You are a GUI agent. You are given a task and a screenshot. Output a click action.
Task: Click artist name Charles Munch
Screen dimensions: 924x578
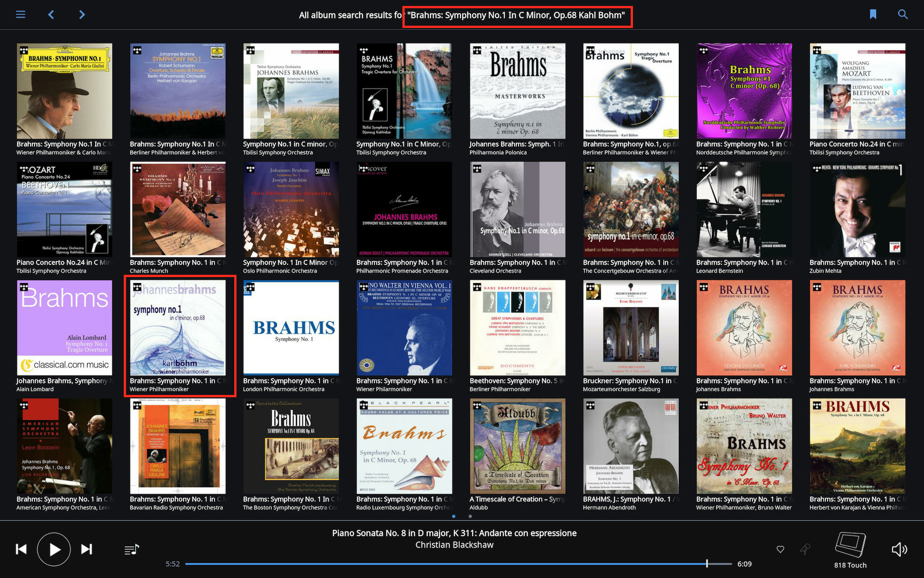click(x=149, y=271)
